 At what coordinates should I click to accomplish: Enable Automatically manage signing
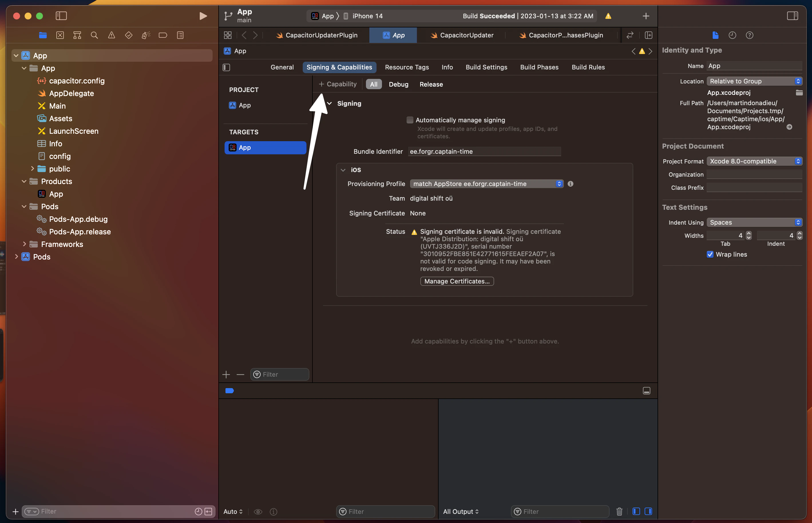pos(409,119)
